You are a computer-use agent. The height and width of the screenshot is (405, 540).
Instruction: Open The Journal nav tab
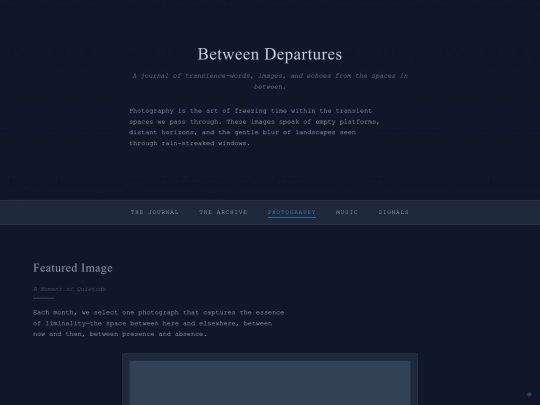(x=155, y=212)
